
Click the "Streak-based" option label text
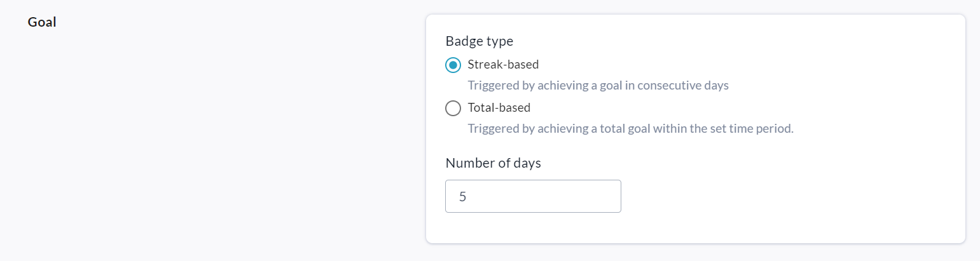coord(503,64)
